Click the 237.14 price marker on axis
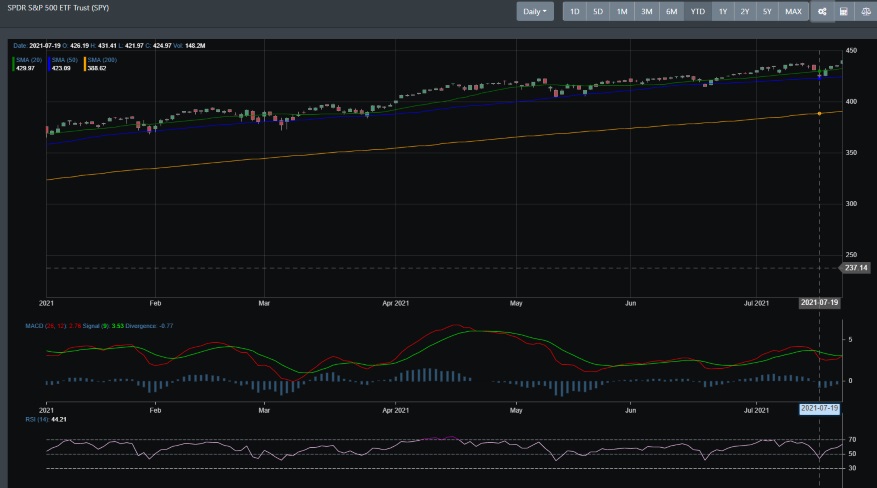877x488 pixels. pyautogui.click(x=856, y=268)
